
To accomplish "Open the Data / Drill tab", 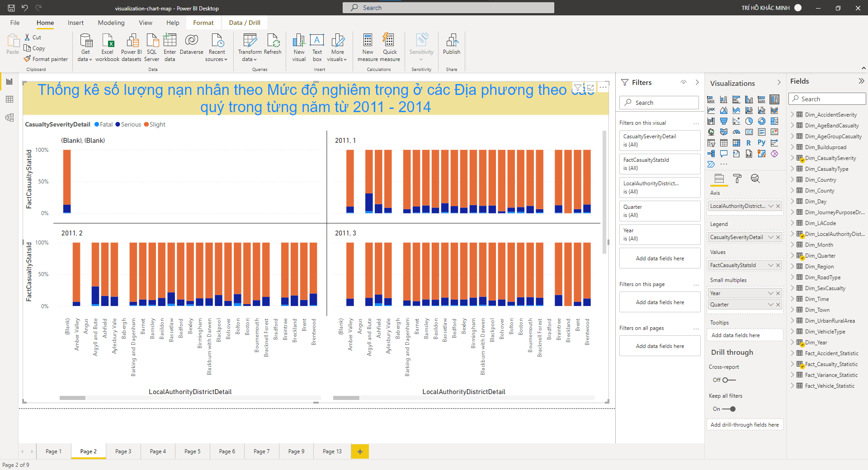I will [x=245, y=23].
